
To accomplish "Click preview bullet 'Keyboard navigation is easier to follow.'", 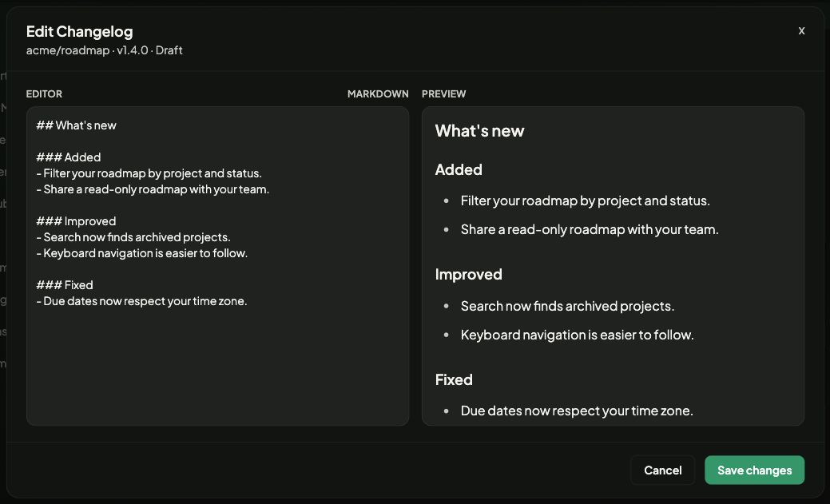I will 577,335.
